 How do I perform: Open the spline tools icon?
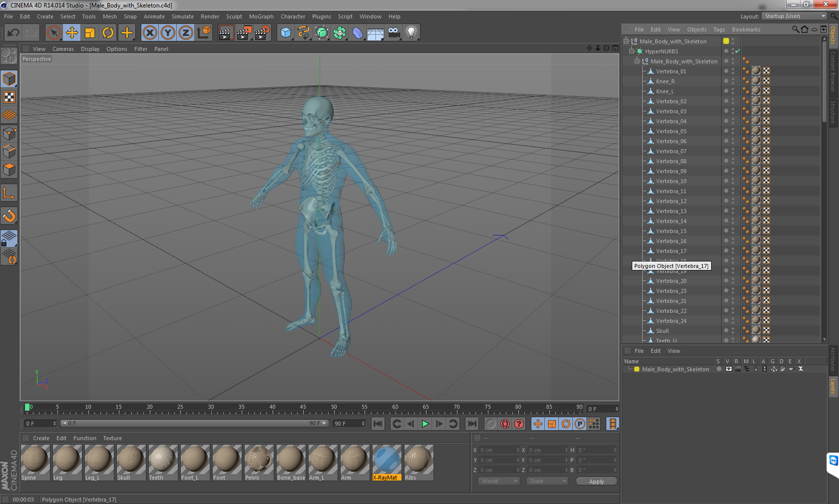pyautogui.click(x=304, y=33)
